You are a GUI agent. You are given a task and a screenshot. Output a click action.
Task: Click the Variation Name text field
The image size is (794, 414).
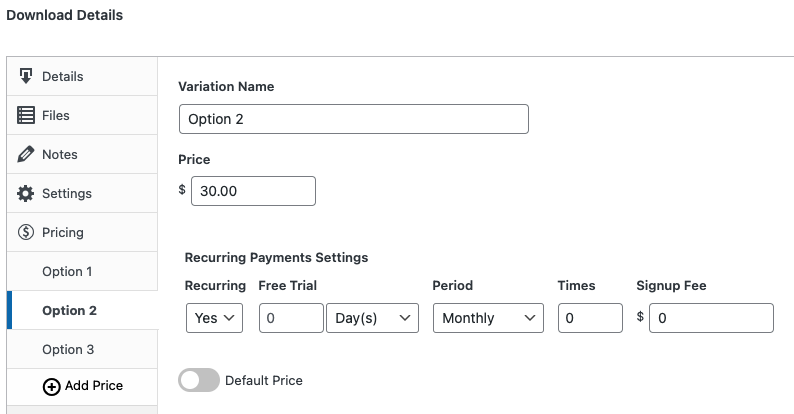pos(353,119)
